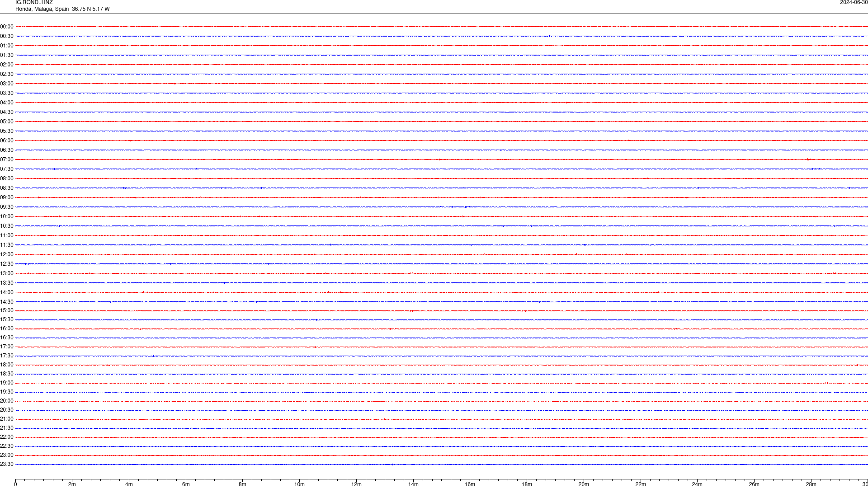Select the 16:00 time row label

click(7, 328)
